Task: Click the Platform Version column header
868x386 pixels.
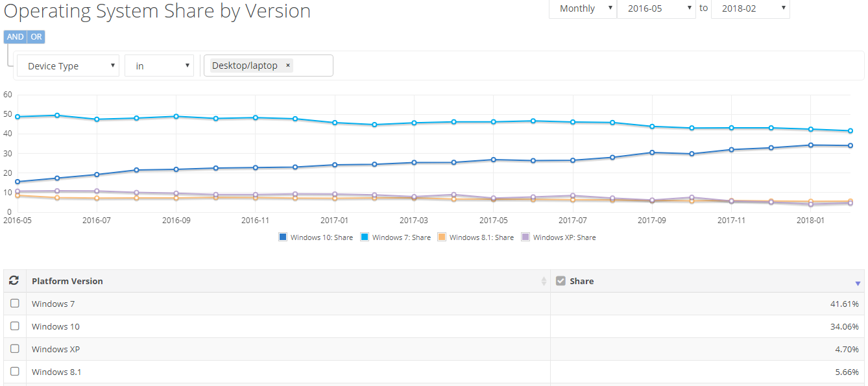Action: pyautogui.click(x=67, y=281)
